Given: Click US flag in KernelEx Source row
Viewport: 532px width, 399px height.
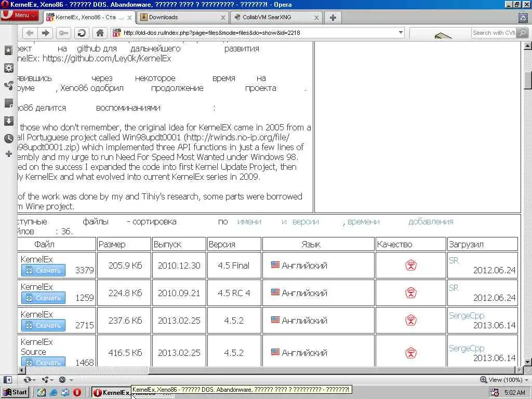Looking at the screenshot, I should coord(275,352).
